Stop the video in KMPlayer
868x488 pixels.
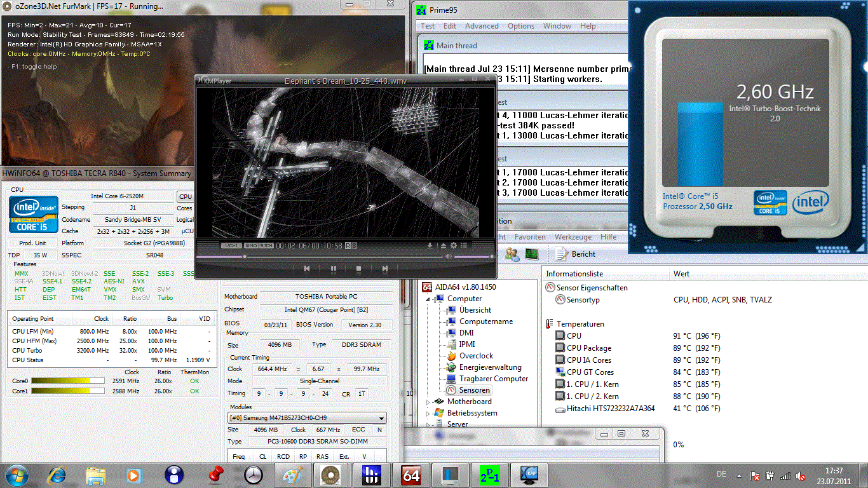pyautogui.click(x=359, y=269)
